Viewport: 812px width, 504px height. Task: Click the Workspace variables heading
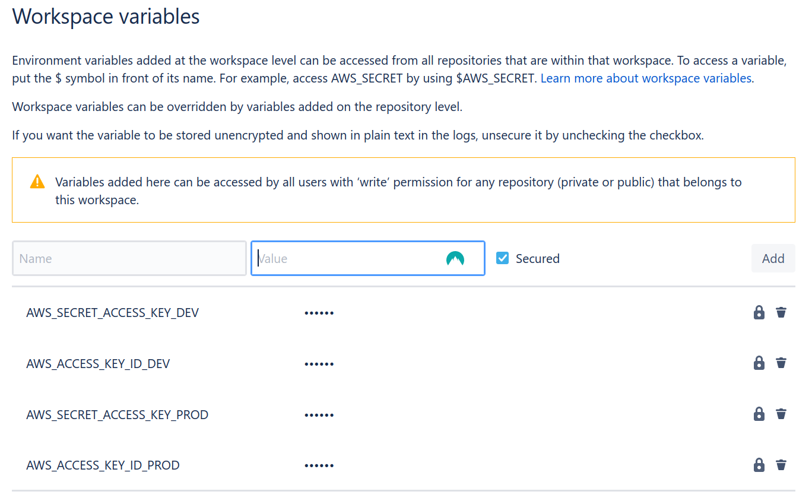(x=106, y=16)
